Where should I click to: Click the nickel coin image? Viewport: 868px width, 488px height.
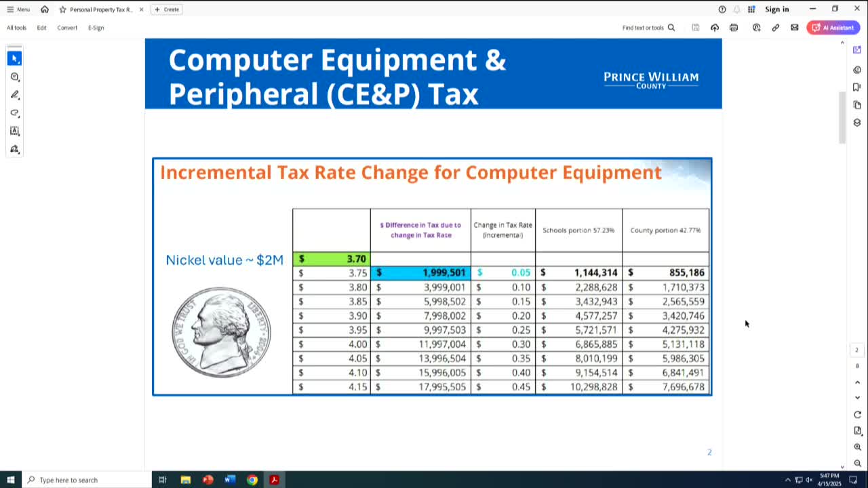click(x=221, y=332)
